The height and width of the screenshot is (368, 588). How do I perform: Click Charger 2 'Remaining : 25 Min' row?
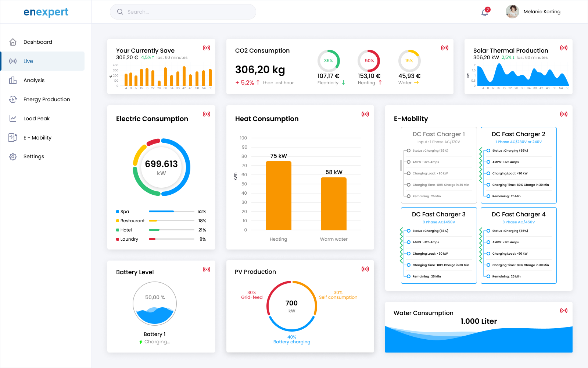pos(518,196)
